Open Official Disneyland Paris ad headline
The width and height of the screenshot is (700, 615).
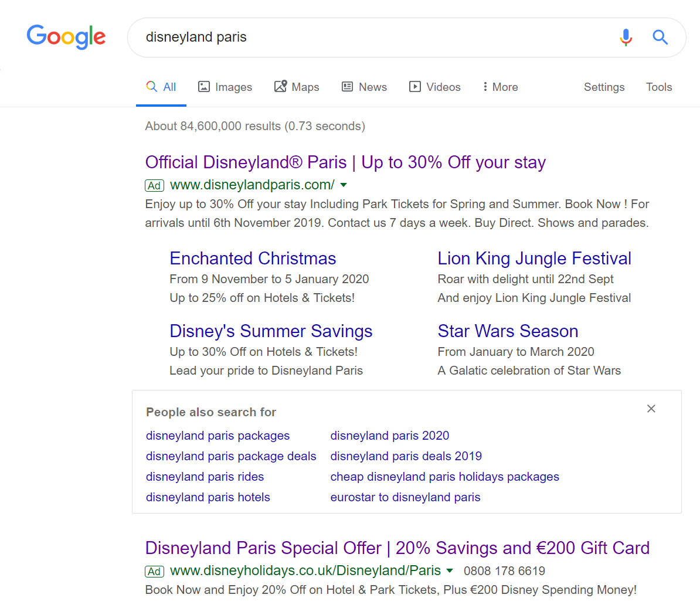[x=345, y=162]
